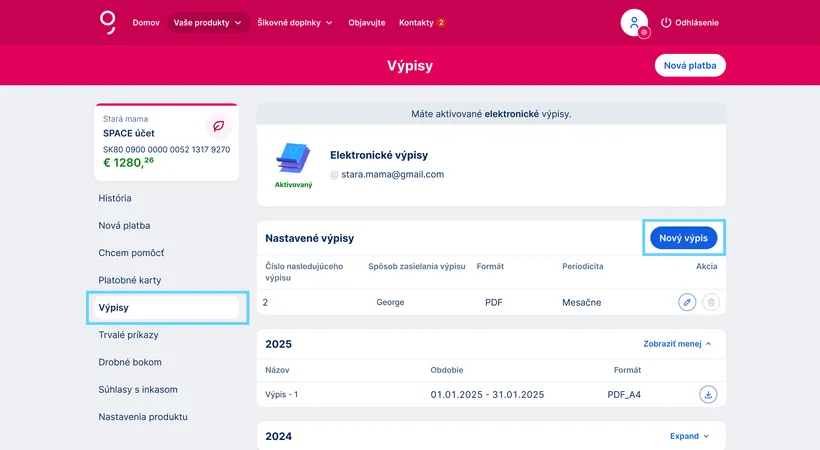Open the Šikovné doplnky dropdown menu
Screen dimensions: 820x450
295,22
